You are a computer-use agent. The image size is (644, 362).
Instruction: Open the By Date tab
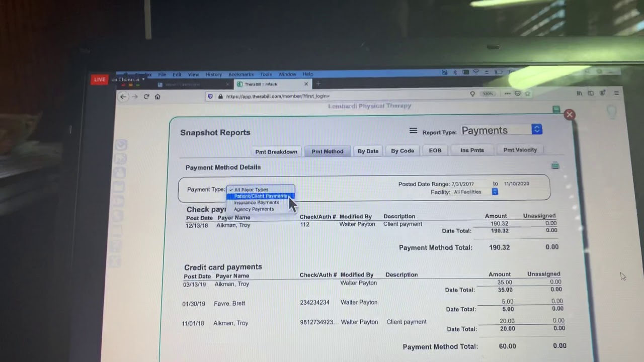click(x=368, y=151)
